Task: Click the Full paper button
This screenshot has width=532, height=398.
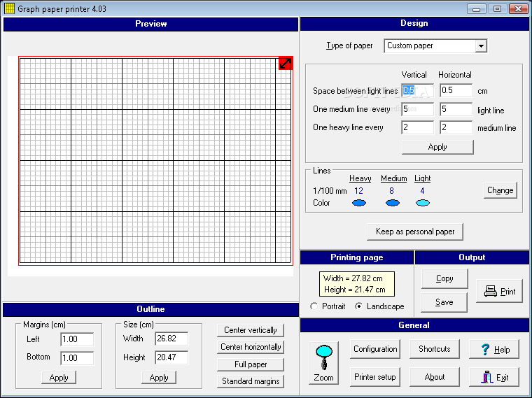Action: click(251, 364)
